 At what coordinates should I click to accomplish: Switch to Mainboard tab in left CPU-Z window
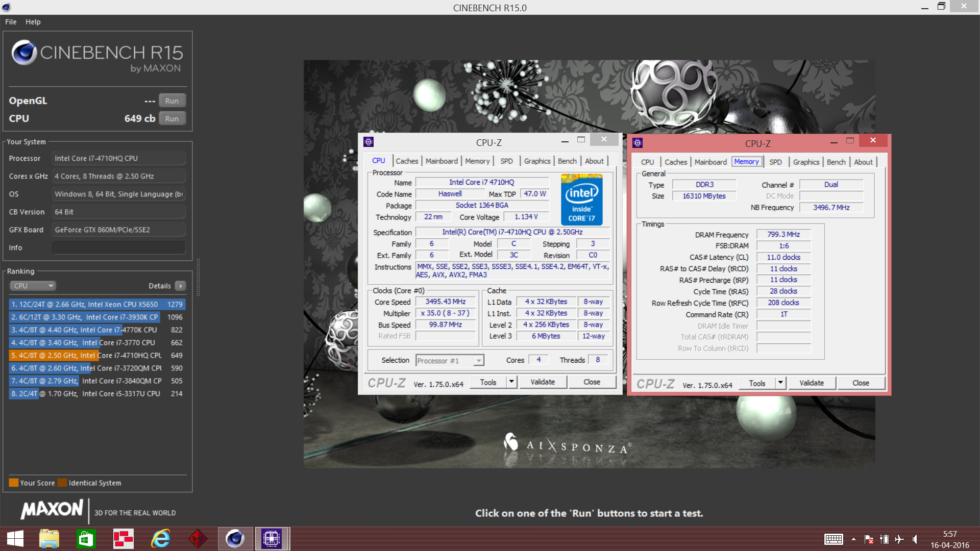pyautogui.click(x=442, y=161)
